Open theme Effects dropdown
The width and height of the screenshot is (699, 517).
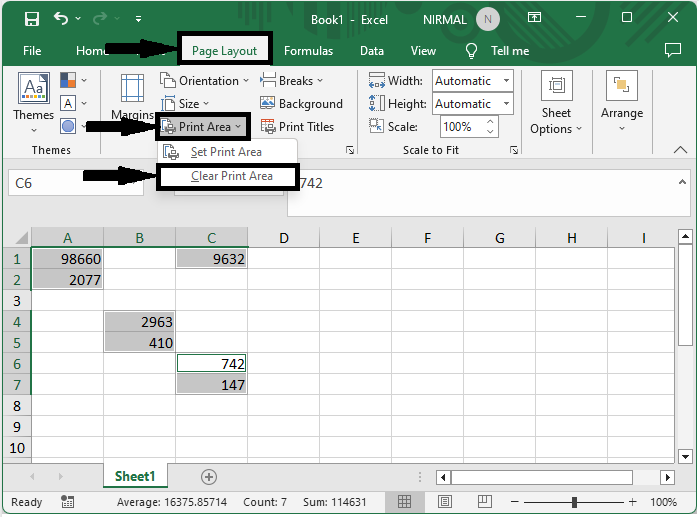click(x=74, y=127)
